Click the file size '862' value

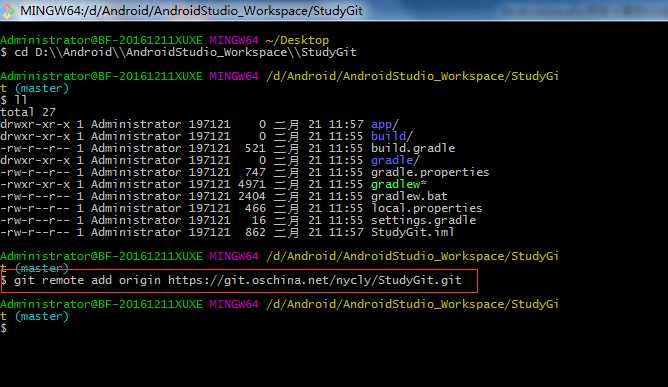[255, 232]
